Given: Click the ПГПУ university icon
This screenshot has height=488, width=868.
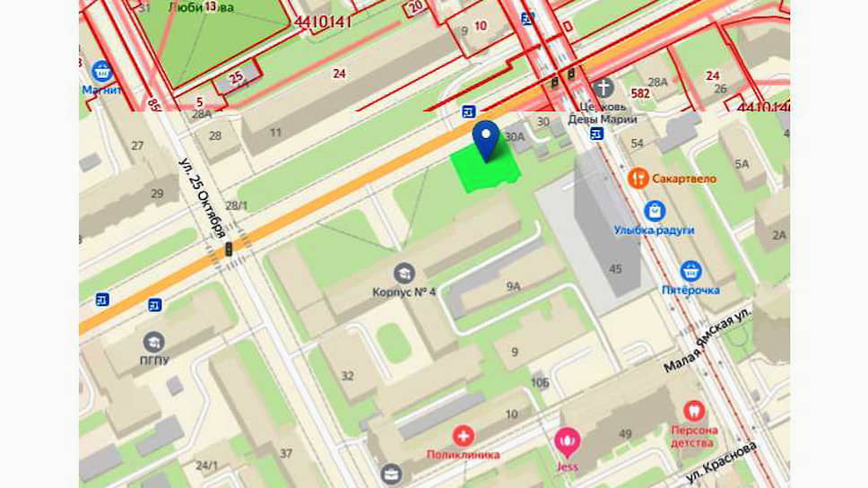Looking at the screenshot, I should click(x=154, y=343).
